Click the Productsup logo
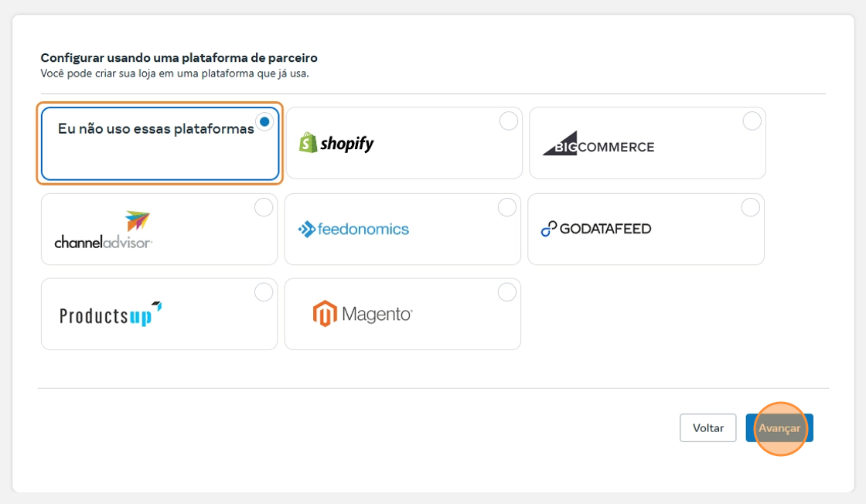Image resolution: width=866 pixels, height=504 pixels. [111, 315]
